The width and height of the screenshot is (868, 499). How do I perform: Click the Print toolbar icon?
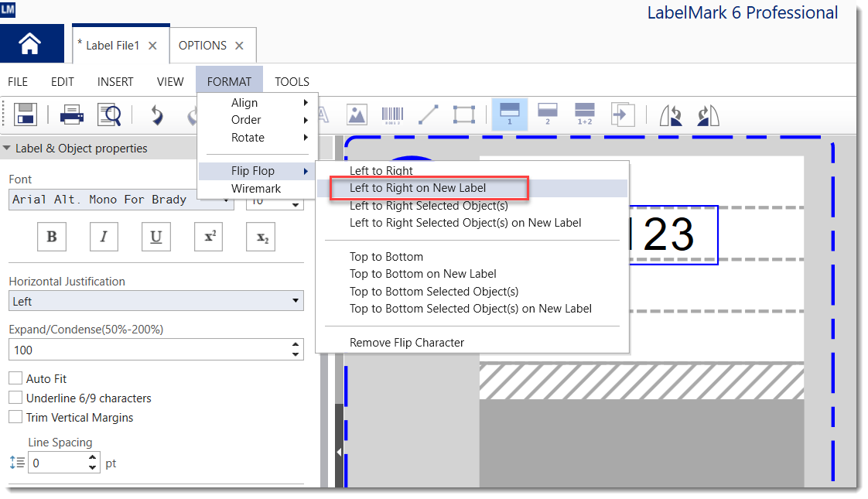(72, 114)
